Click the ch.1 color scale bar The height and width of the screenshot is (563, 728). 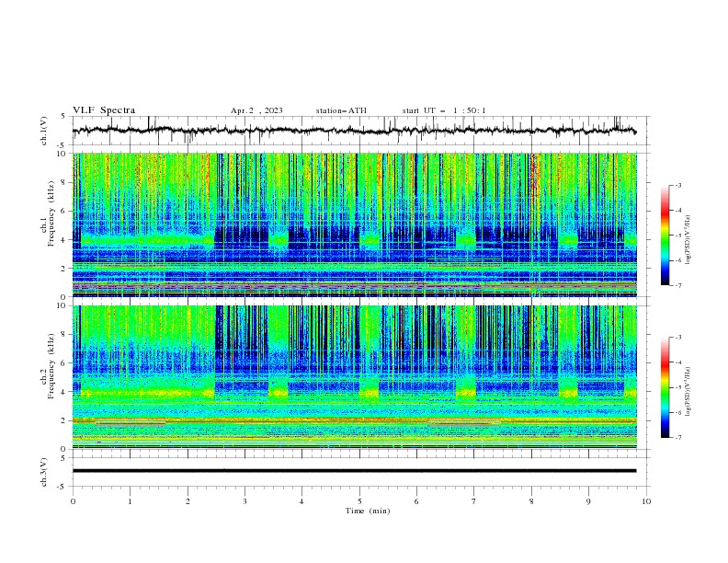tap(665, 236)
